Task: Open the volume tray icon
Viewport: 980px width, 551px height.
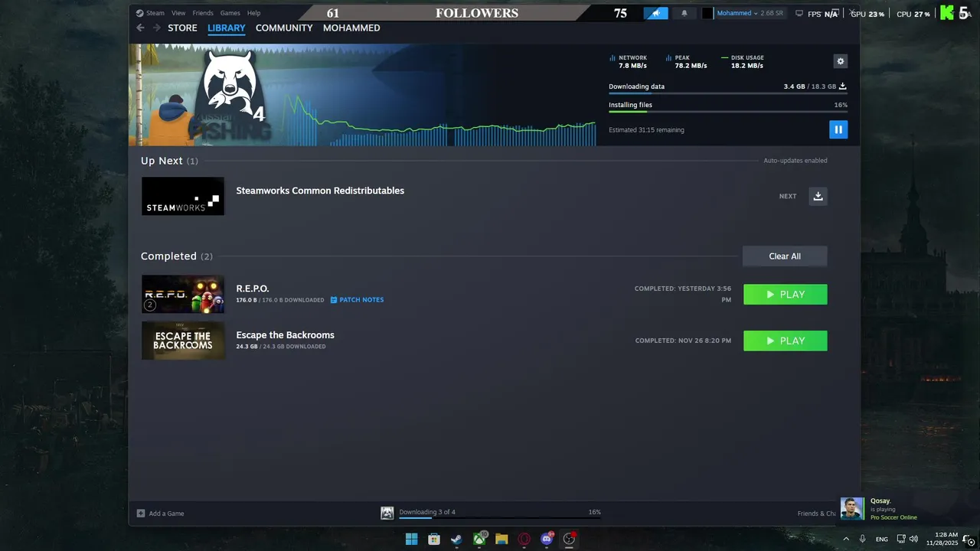Action: [x=913, y=539]
